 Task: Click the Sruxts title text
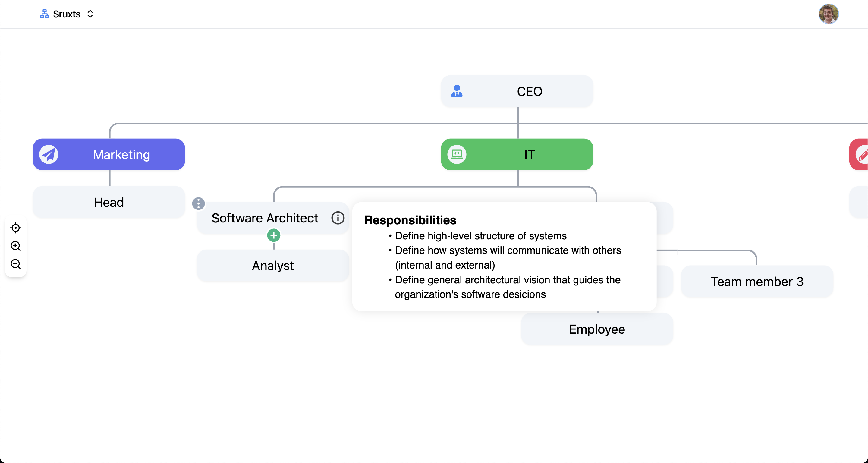[x=67, y=14]
